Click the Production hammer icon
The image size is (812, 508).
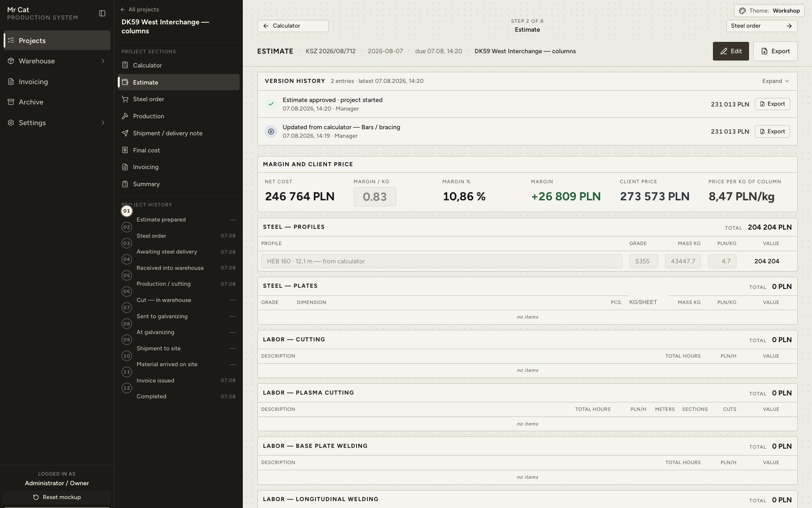coord(125,116)
